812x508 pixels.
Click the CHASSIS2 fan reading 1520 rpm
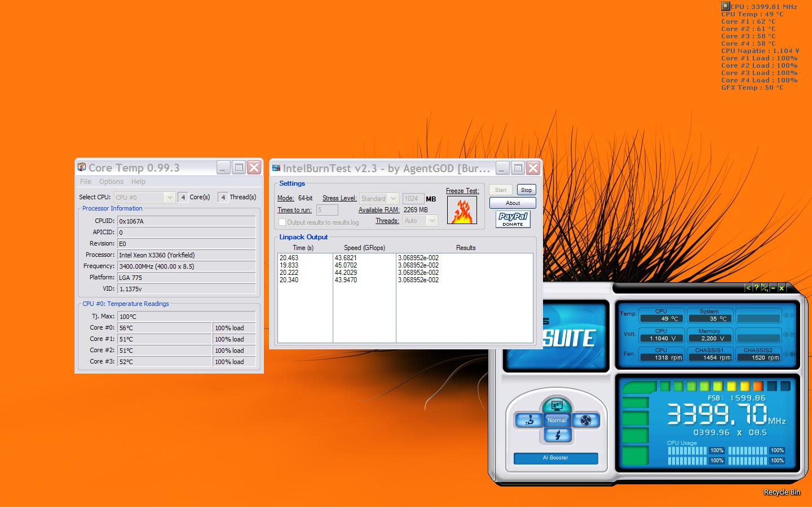(758, 357)
